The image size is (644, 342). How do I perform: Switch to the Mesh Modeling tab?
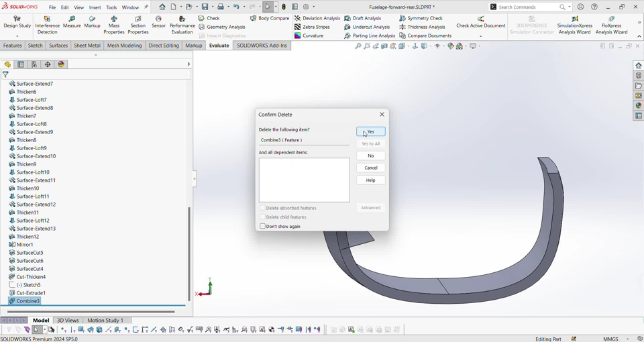coord(125,46)
